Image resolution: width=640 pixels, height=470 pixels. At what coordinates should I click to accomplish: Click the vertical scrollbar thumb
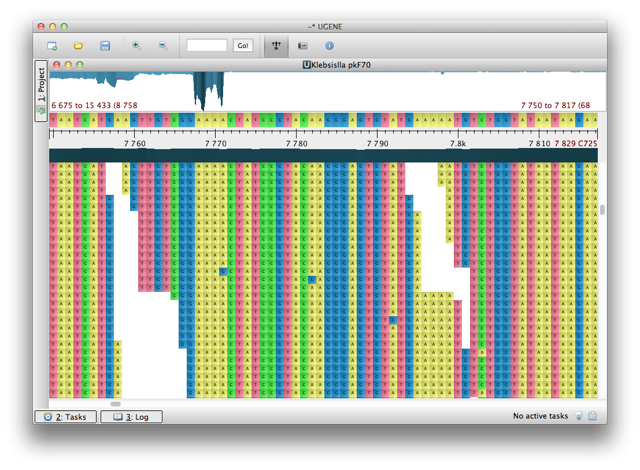click(602, 210)
